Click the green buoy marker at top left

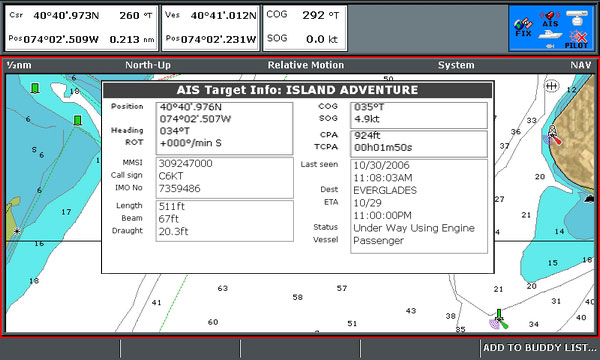point(35,88)
